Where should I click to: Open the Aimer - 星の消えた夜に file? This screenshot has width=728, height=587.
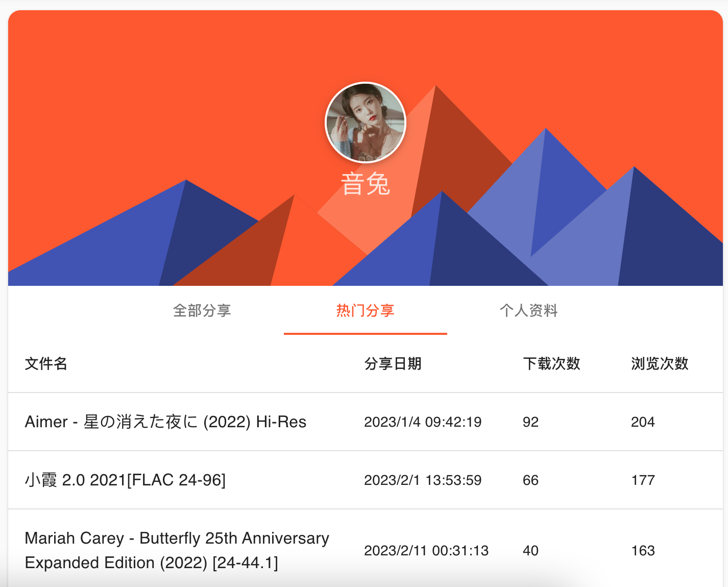pos(165,422)
